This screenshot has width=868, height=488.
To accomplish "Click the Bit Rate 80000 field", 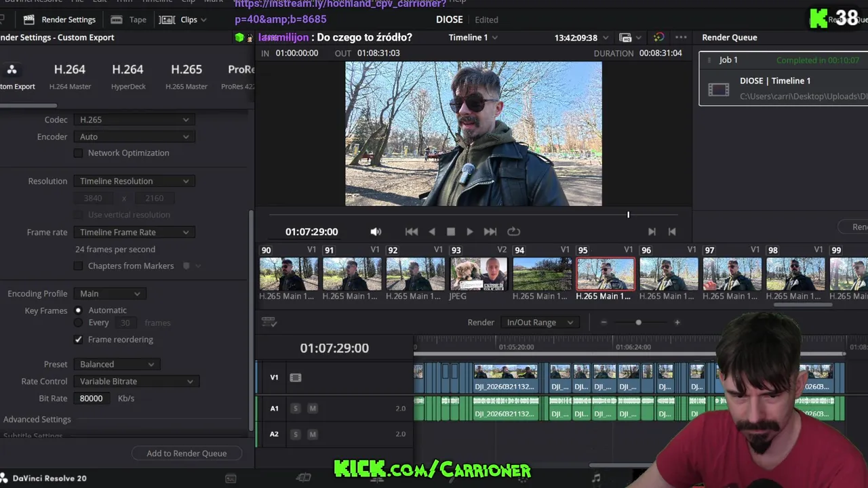I will tap(92, 399).
